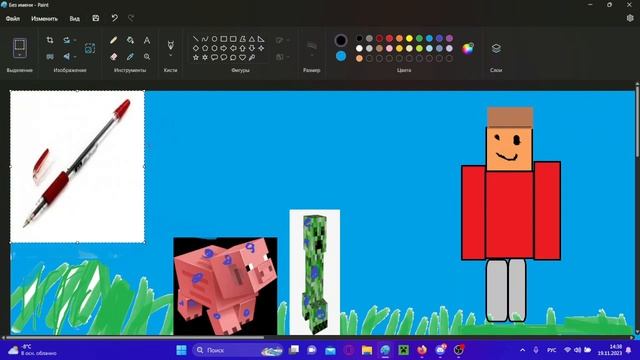Screen dimensions: 640x360
Task: Expand the Brushes dropdown chevron
Action: tap(171, 55)
